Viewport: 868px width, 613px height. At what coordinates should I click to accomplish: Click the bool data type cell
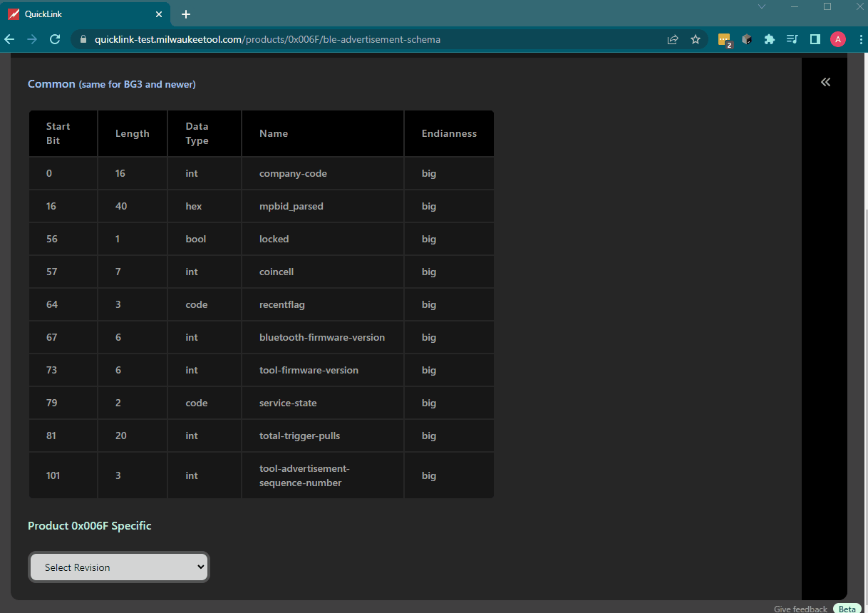pos(205,239)
